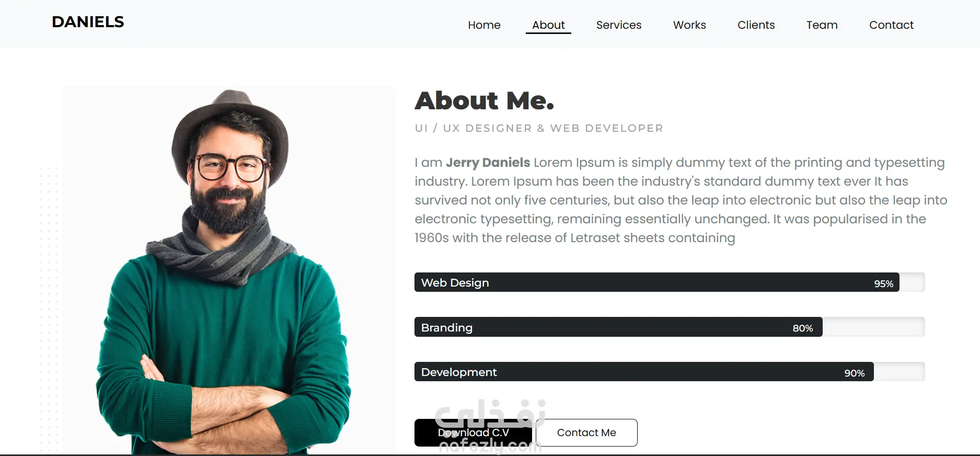The width and height of the screenshot is (980, 456).
Task: Click the 80% label on Branding
Action: coord(803,328)
